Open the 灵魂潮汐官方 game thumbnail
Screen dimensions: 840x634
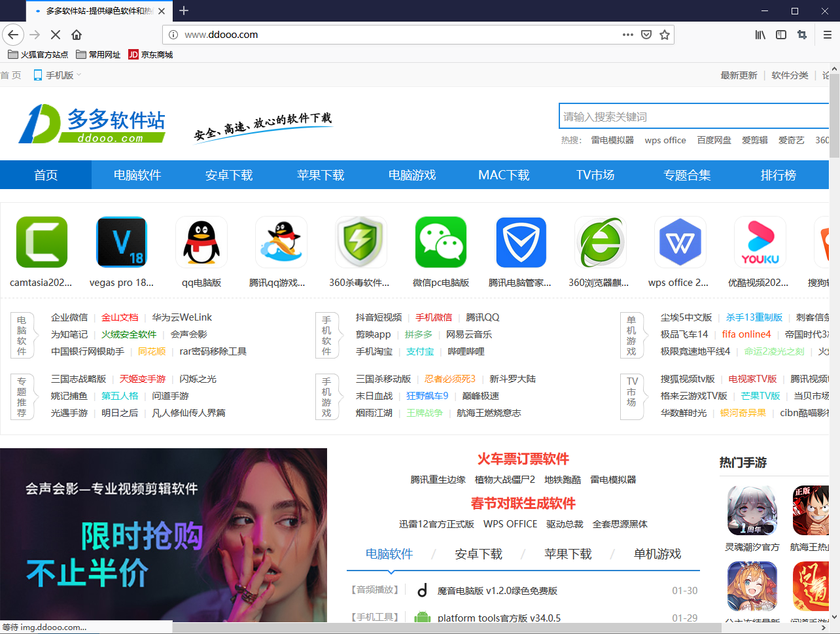click(752, 510)
